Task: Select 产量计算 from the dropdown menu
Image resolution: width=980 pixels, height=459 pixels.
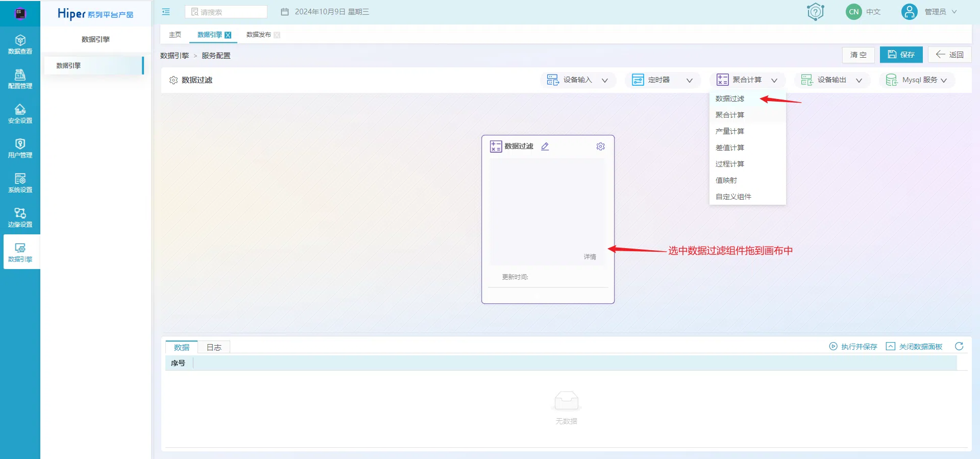Action: pos(748,131)
